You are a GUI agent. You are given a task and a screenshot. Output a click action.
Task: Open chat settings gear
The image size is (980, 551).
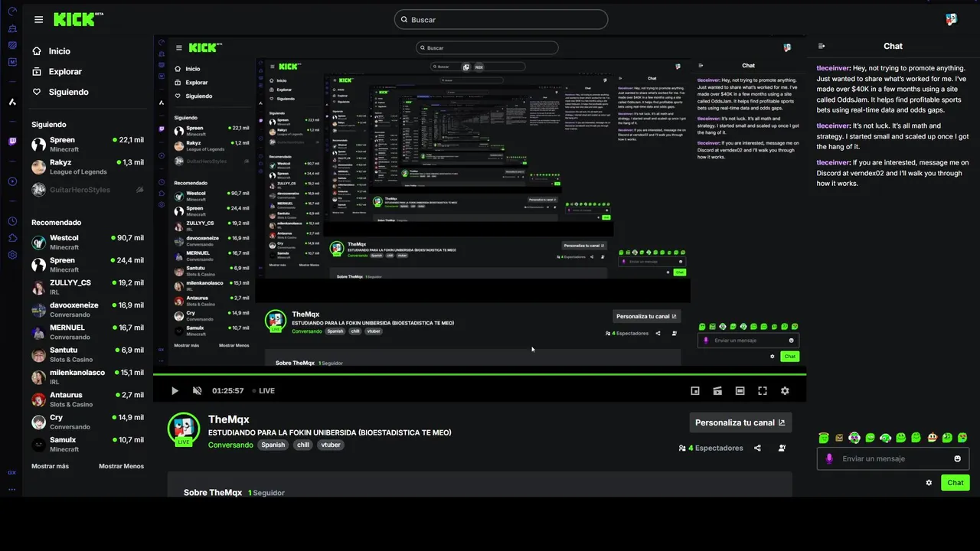(x=929, y=483)
